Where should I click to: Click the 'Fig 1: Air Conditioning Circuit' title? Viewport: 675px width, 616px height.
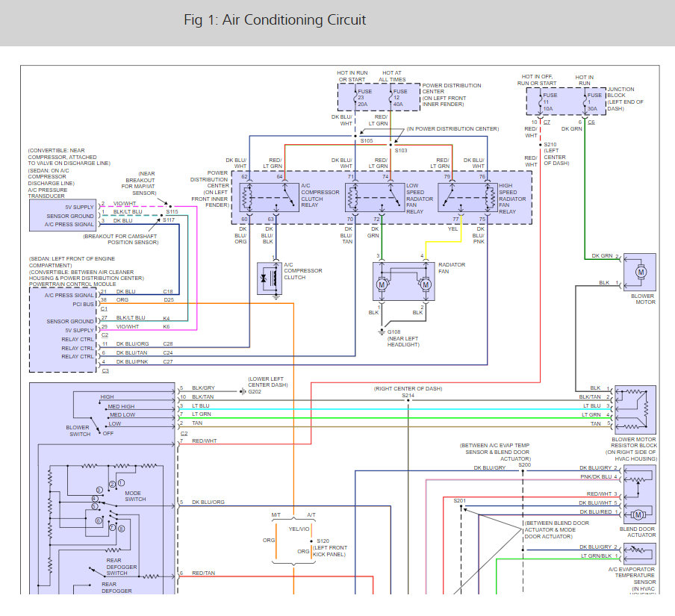coord(275,20)
